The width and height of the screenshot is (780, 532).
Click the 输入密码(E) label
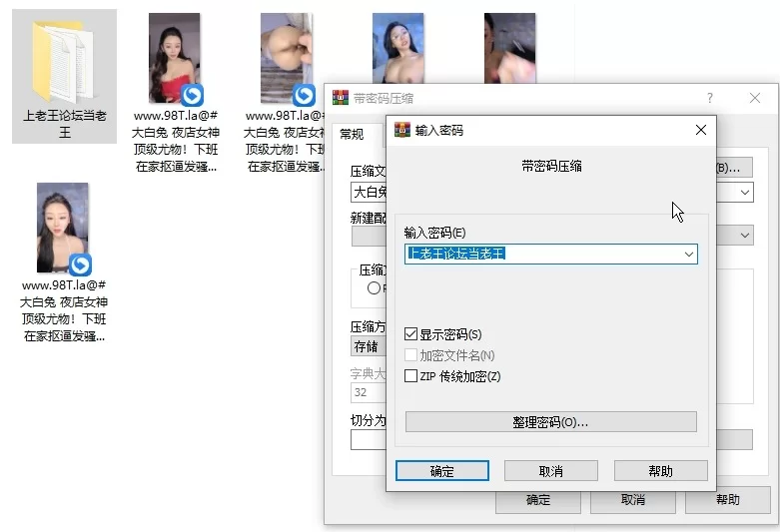pos(434,233)
